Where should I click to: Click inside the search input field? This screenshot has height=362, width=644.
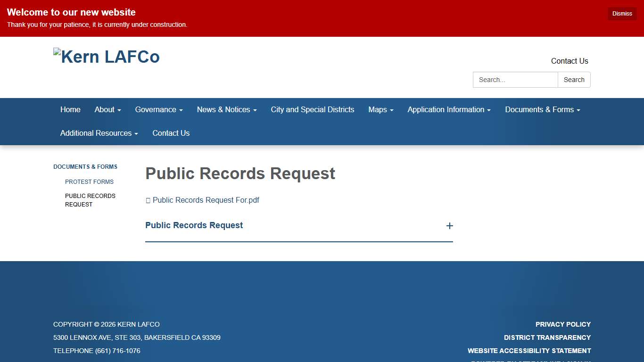[515, 80]
